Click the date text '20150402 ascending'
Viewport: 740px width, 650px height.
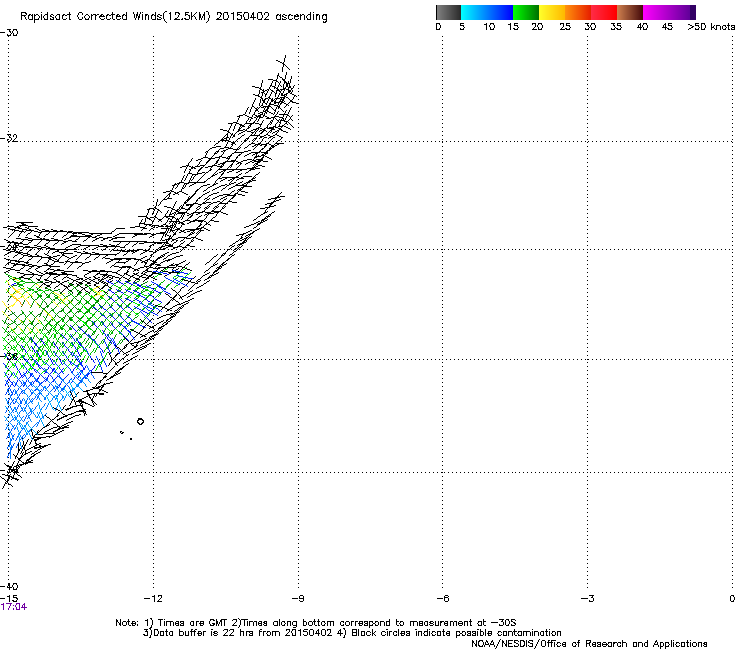pos(271,17)
